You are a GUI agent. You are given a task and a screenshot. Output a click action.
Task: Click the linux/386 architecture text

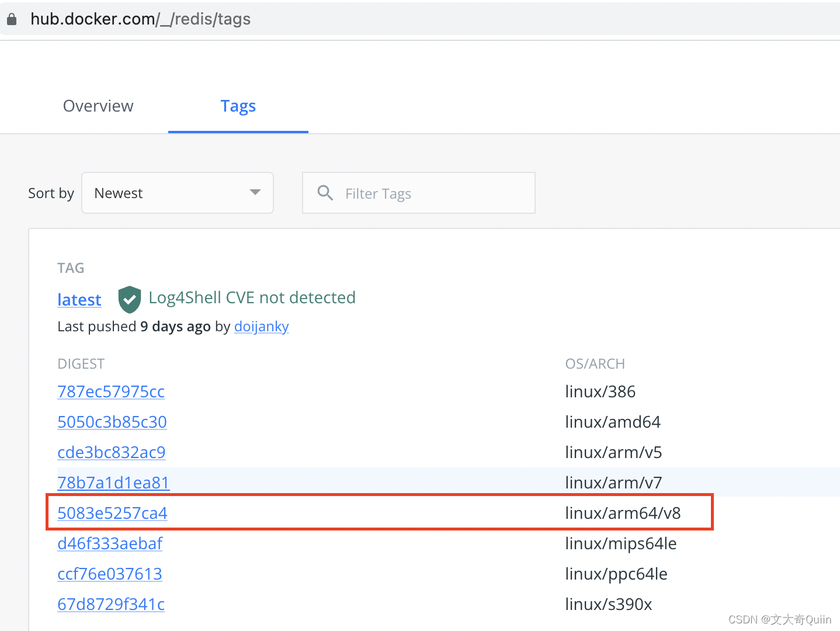click(600, 391)
